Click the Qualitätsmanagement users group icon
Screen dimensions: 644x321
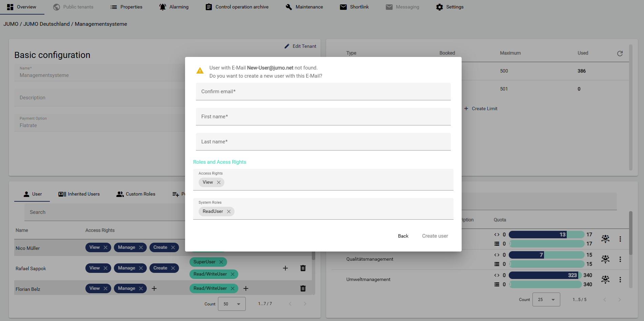coord(605,259)
